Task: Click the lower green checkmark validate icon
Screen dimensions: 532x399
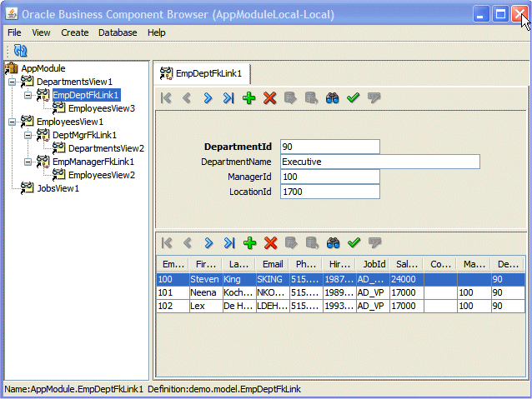Action: click(354, 243)
